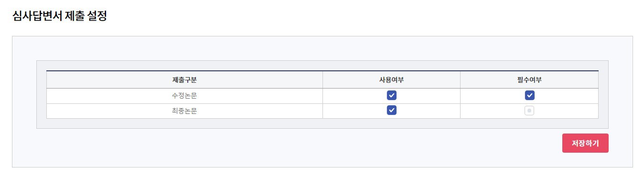Click the 저장하기 save button
Screen dimensions: 644x179
585,143
